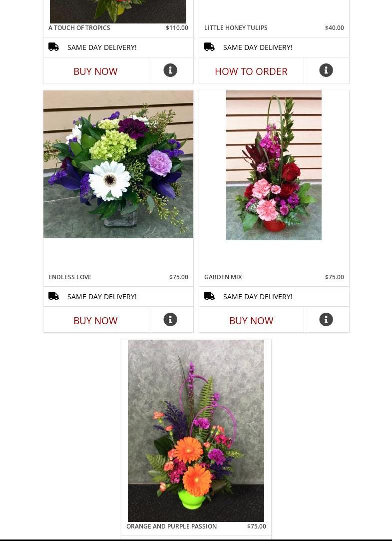View Orange and Purple Passion image
The width and height of the screenshot is (392, 541).
[196, 431]
